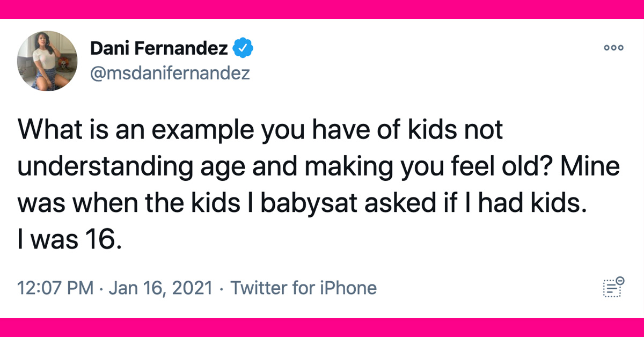
Task: Click the pink banner at the bottom
Action: point(322,327)
